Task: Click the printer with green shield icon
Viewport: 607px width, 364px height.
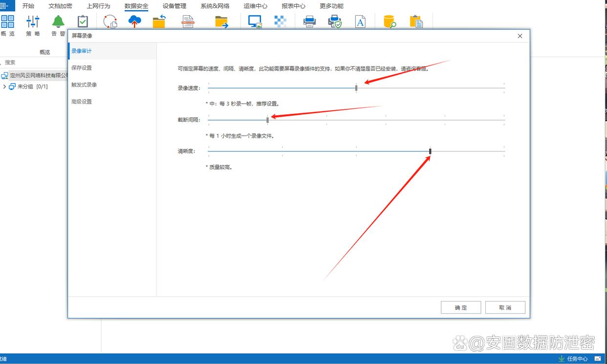Action: [335, 21]
